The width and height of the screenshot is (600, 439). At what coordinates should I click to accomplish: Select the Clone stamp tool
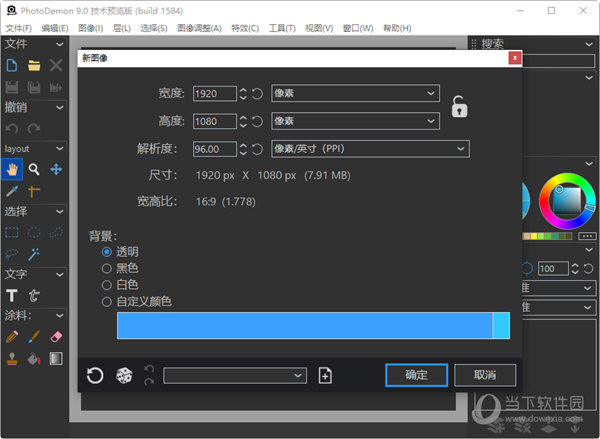pyautogui.click(x=12, y=359)
